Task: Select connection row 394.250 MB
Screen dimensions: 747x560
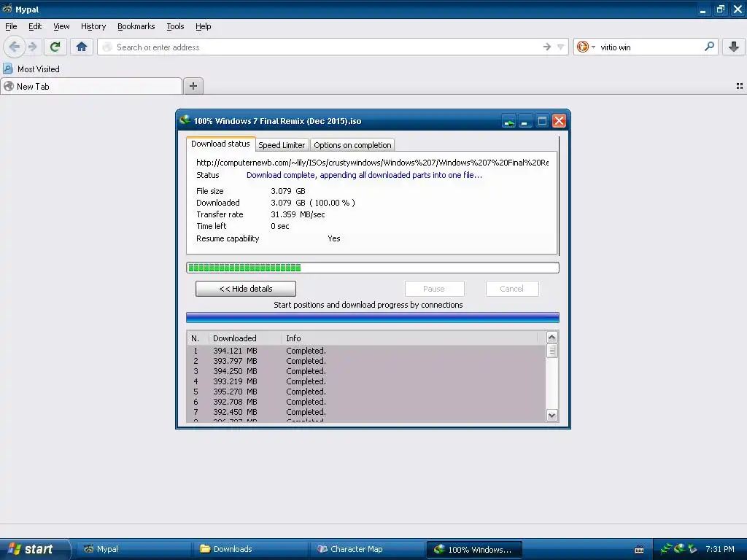Action: pos(366,371)
